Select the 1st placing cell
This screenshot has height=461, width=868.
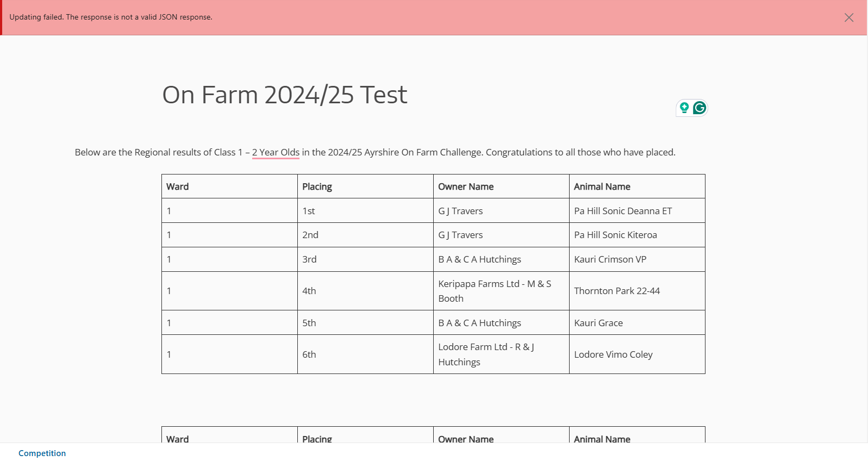[365, 210]
